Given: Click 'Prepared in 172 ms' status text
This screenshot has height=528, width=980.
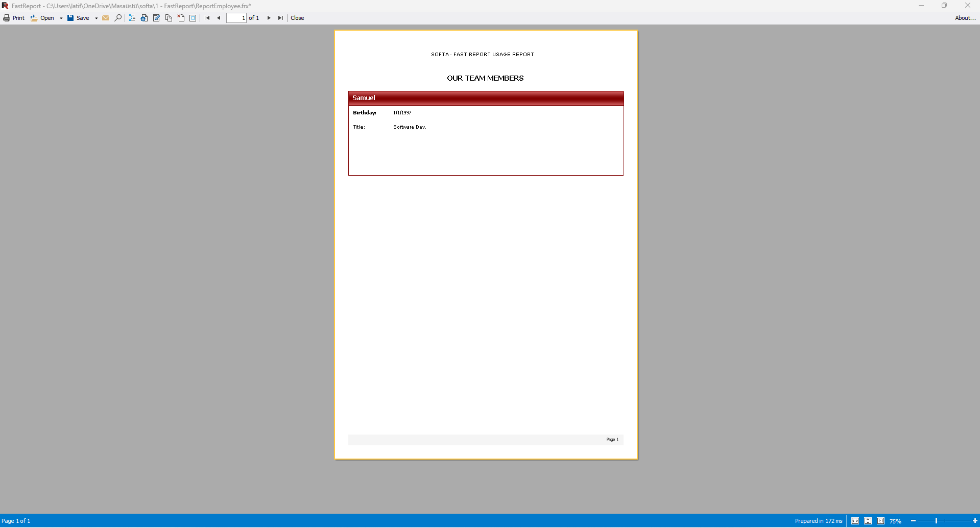Looking at the screenshot, I should click(x=819, y=521).
